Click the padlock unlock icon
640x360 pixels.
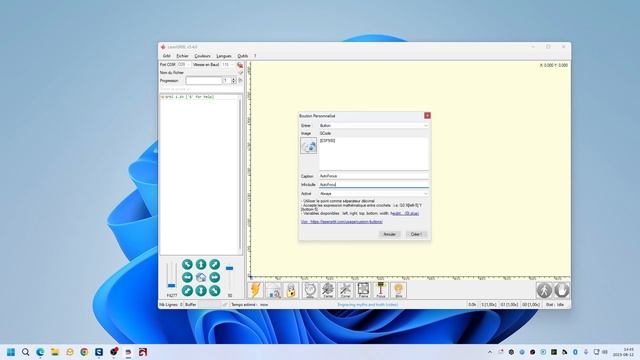point(291,290)
